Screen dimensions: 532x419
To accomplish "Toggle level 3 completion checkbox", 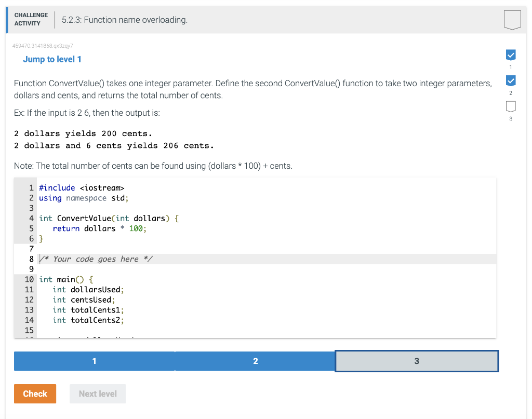I will [x=510, y=106].
